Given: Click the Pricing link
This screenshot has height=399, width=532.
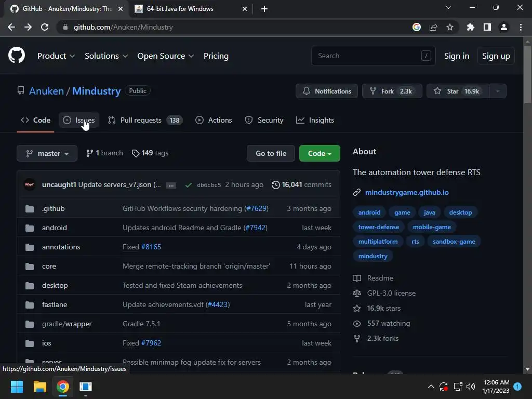Looking at the screenshot, I should tap(216, 56).
